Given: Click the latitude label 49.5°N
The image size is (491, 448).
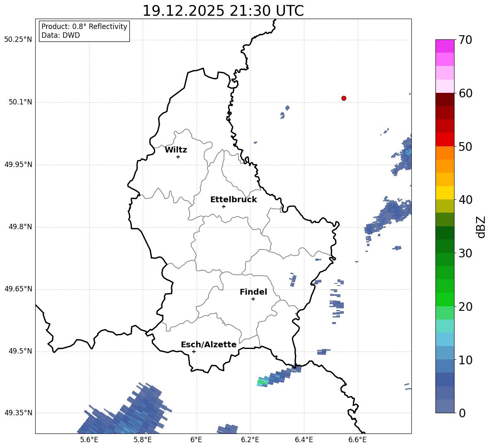Looking at the screenshot, I should click(20, 351).
